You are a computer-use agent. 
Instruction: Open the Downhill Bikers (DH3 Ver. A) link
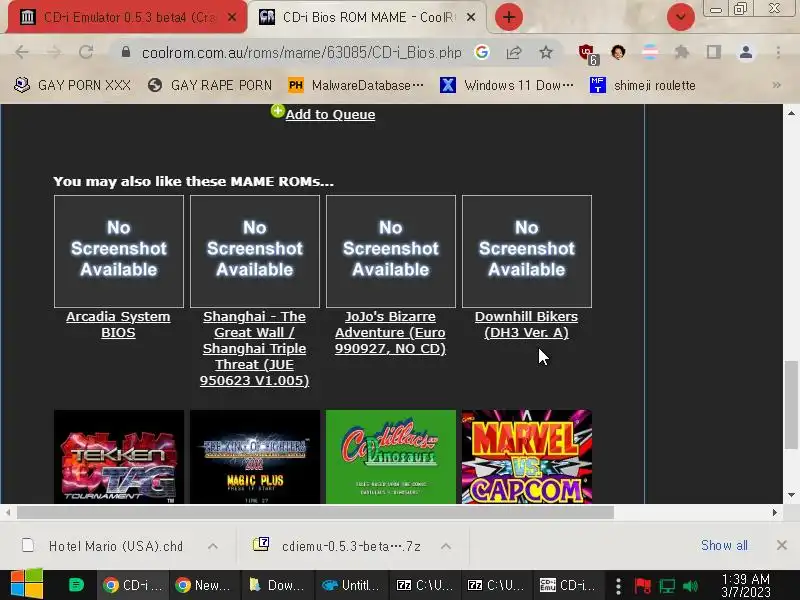(527, 324)
